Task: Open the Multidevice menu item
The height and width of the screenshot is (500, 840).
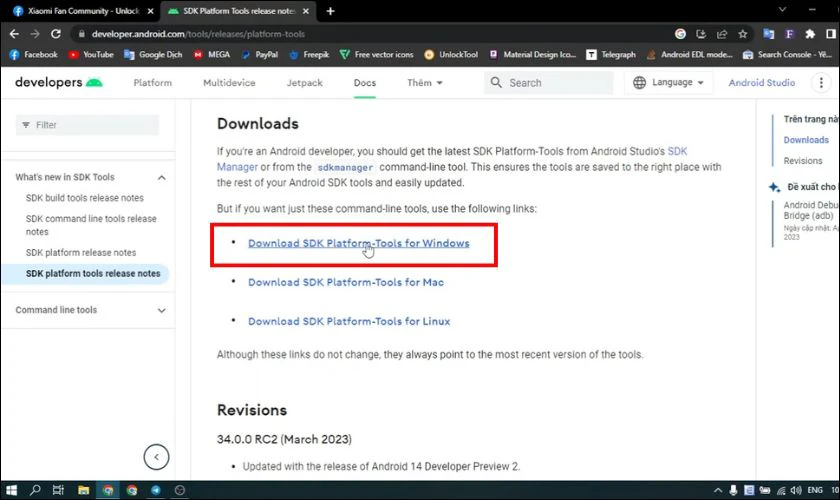Action: click(x=229, y=83)
